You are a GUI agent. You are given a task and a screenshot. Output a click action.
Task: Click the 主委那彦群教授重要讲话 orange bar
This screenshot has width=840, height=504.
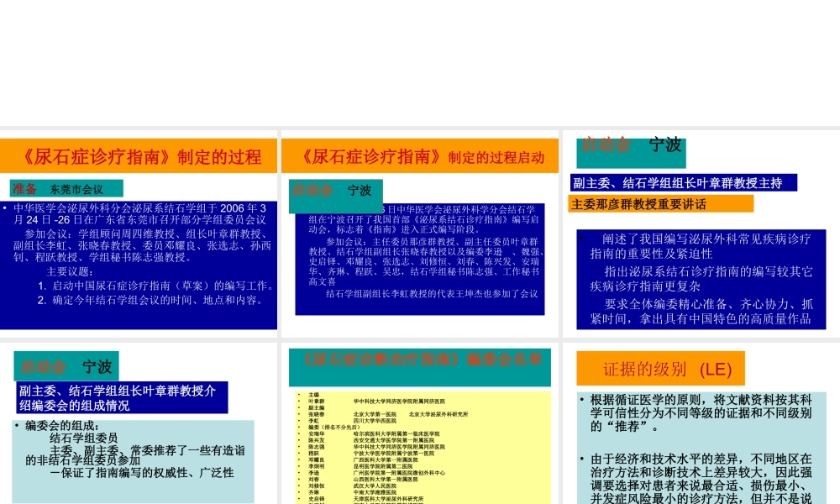[661, 204]
